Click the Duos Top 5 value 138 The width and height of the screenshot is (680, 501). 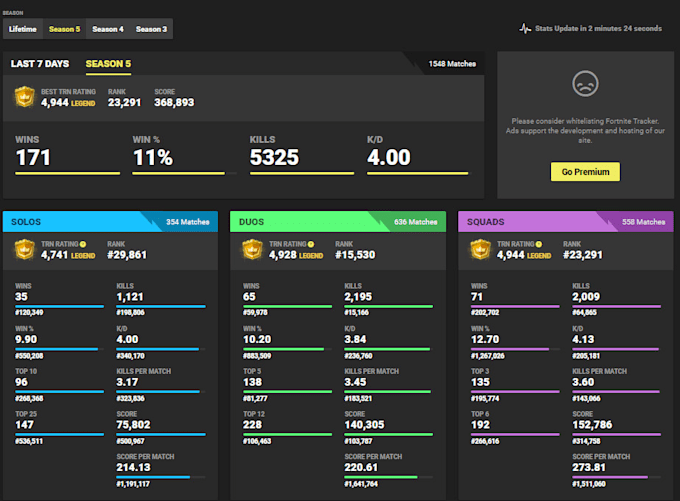[252, 382]
